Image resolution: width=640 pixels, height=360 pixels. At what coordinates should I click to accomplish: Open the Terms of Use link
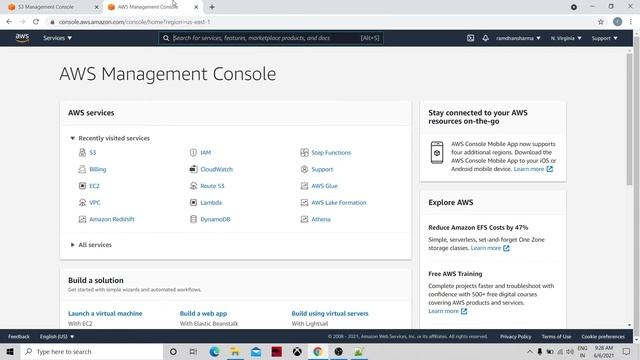(556, 337)
